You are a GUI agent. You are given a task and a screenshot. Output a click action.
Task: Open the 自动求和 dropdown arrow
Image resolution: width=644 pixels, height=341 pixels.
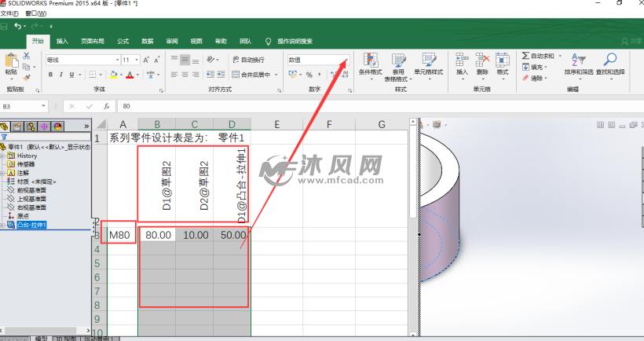pyautogui.click(x=560, y=56)
